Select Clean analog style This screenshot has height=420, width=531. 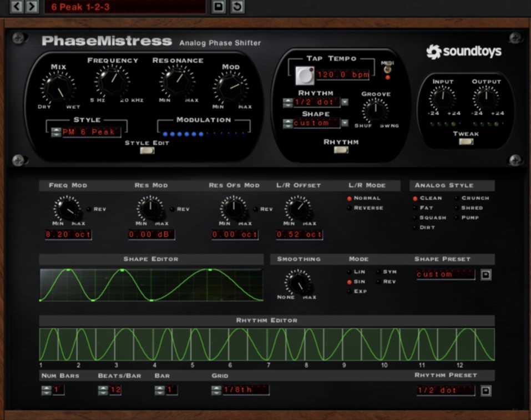pos(415,199)
